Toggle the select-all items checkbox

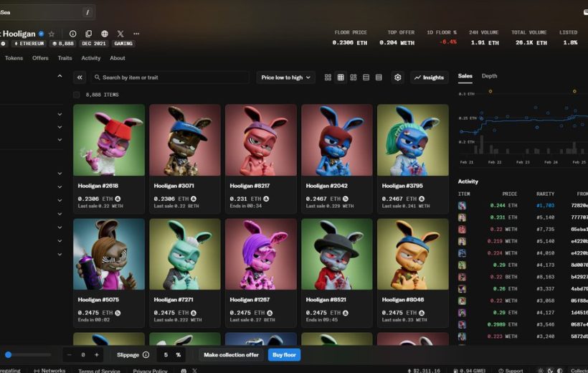point(77,95)
